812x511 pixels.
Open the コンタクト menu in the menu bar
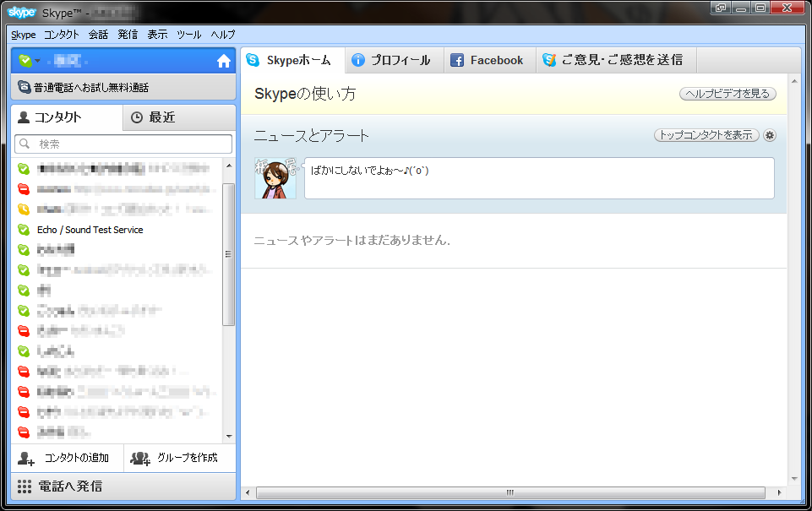(61, 35)
